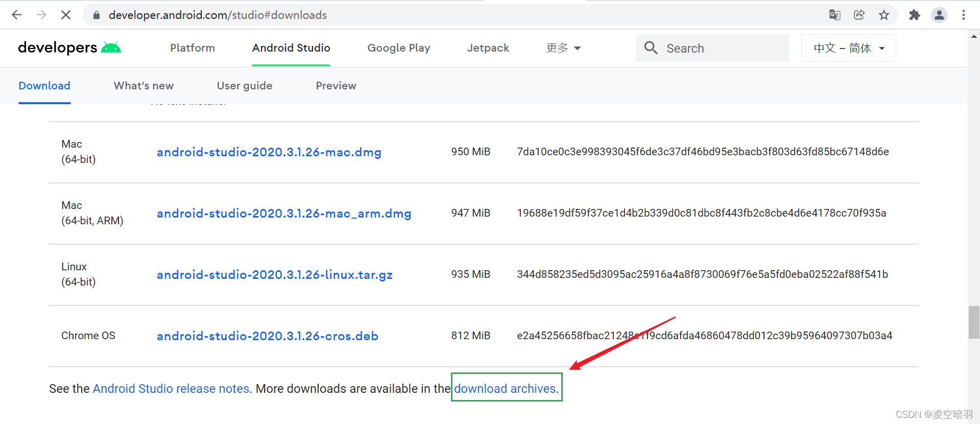
Task: Click the Mac (64-bit, ARM) platform cell
Action: click(x=92, y=213)
